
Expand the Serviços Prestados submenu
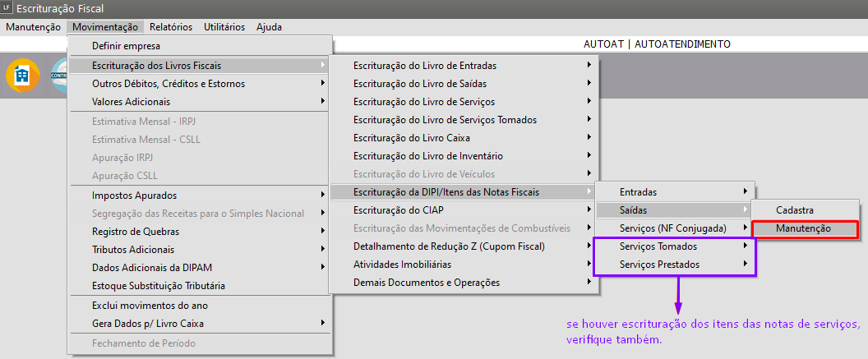(x=659, y=265)
